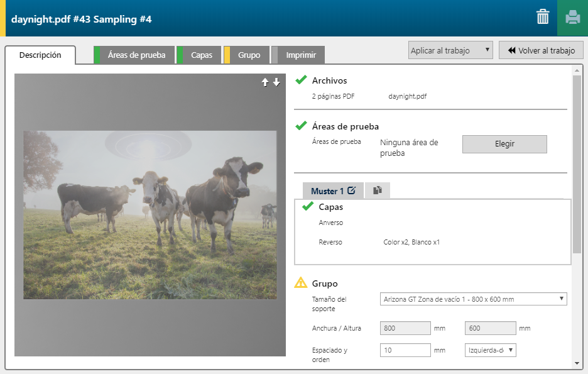Click the up arrow over preview
The height and width of the screenshot is (374, 588).
[x=265, y=82]
